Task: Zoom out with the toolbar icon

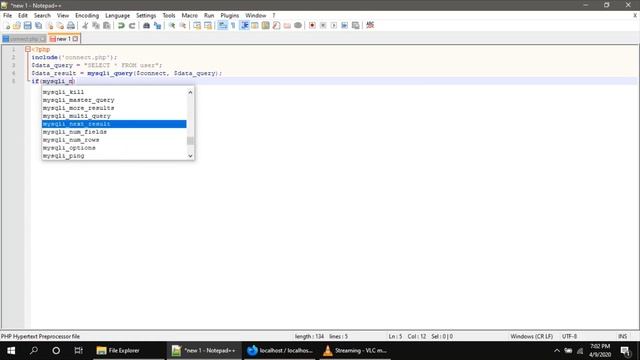Action: coord(183,26)
